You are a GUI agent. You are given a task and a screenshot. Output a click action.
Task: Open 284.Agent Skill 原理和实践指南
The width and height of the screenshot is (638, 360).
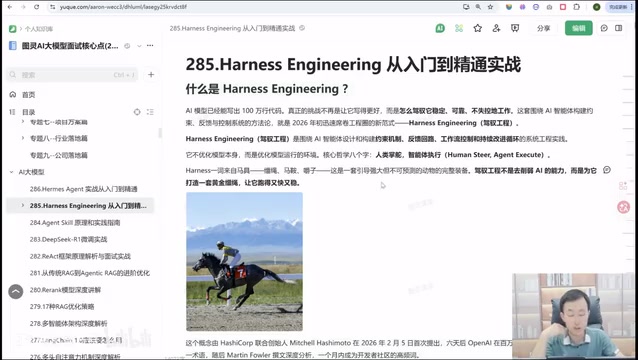tap(75, 223)
